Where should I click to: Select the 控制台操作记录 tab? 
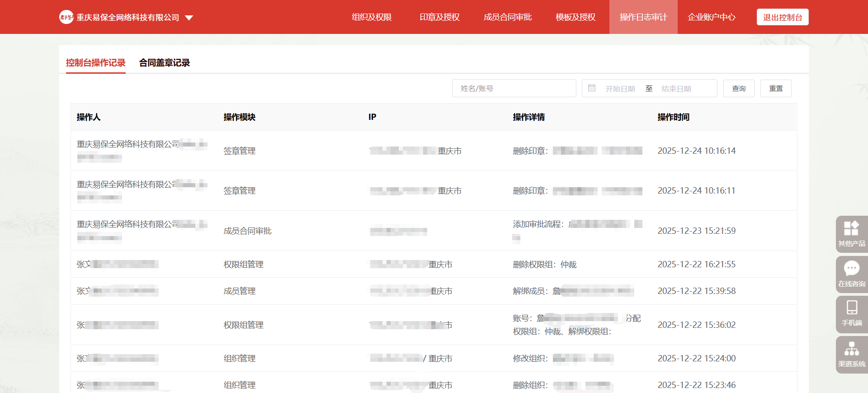96,63
